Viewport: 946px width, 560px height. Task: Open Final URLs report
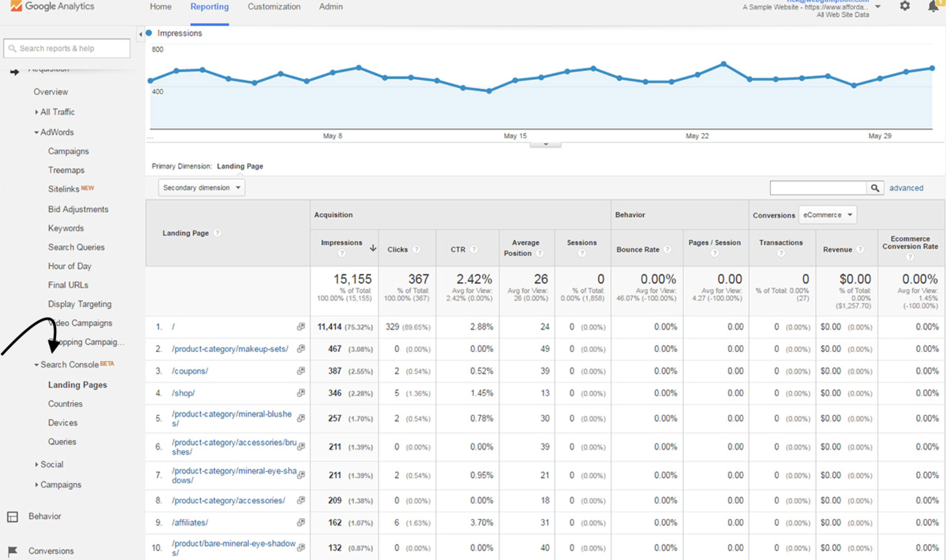[68, 285]
